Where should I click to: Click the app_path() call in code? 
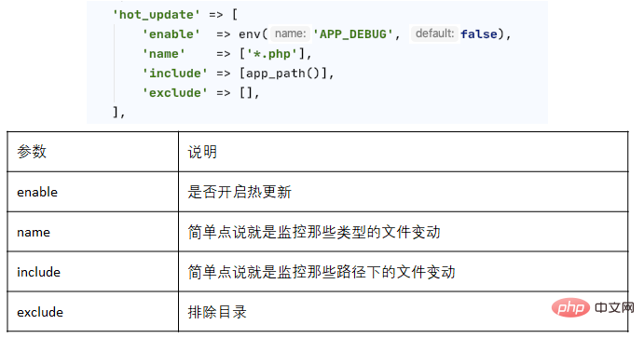click(x=282, y=74)
